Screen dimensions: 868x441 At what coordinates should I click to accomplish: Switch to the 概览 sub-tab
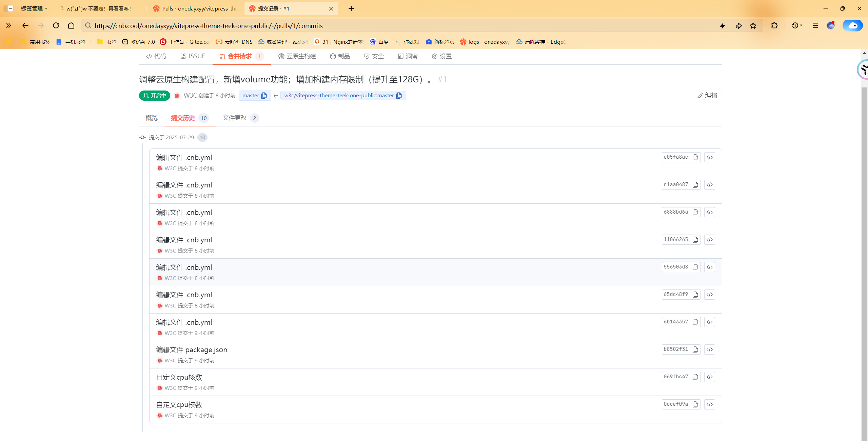152,118
